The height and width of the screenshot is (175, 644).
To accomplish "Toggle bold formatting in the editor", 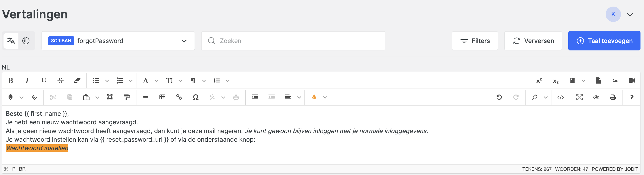I will [x=11, y=80].
